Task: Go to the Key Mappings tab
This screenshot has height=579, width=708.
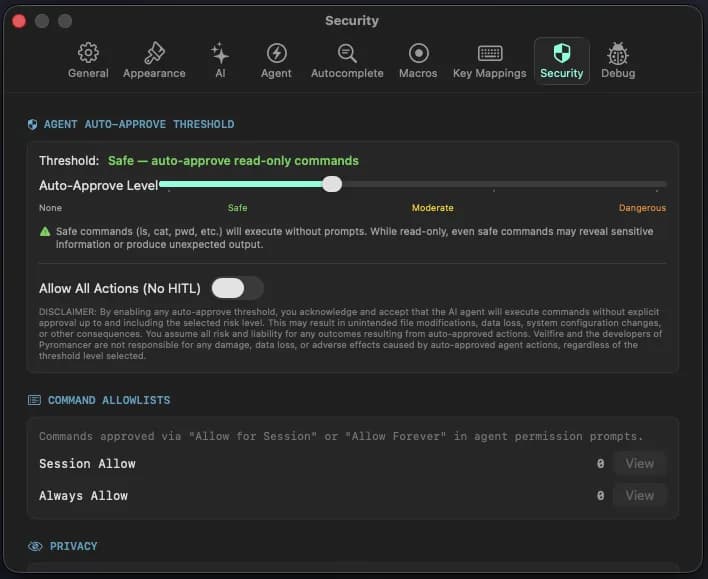Action: [489, 61]
